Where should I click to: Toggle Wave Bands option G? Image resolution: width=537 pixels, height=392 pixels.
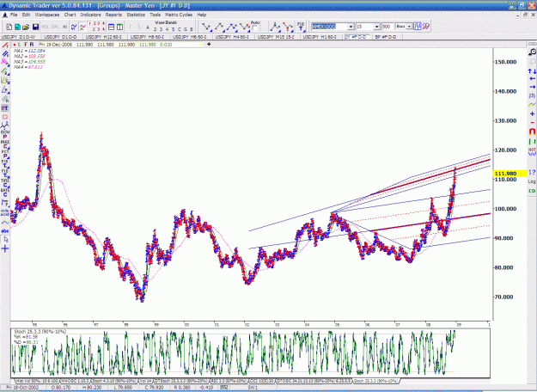186,29
